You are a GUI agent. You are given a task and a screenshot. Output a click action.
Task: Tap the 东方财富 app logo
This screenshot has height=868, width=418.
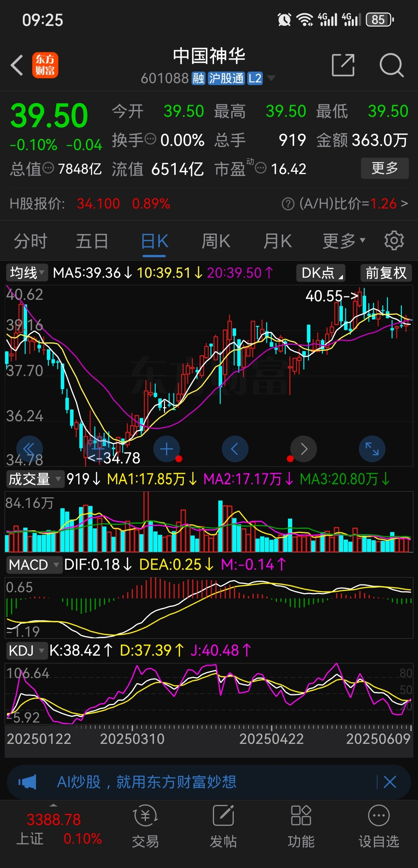45,65
